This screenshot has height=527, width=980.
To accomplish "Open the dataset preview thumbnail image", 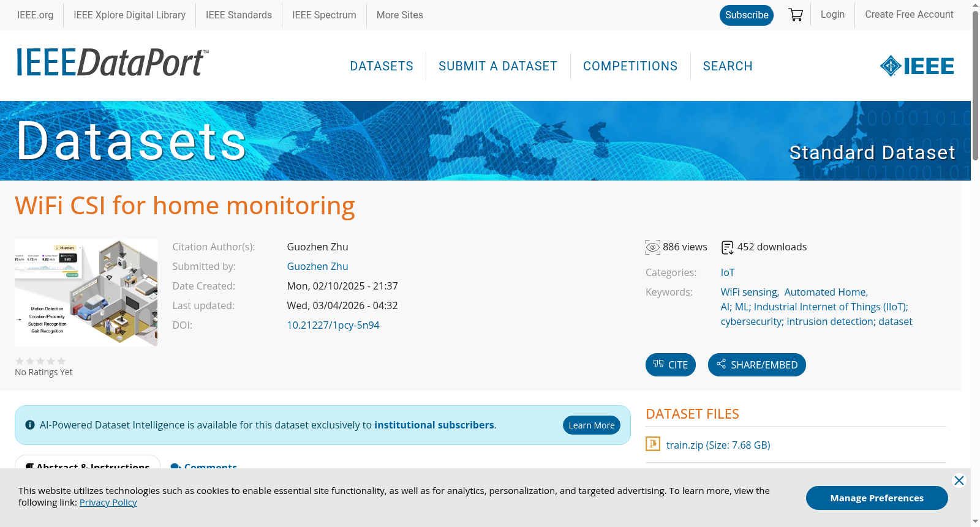I will click(86, 293).
